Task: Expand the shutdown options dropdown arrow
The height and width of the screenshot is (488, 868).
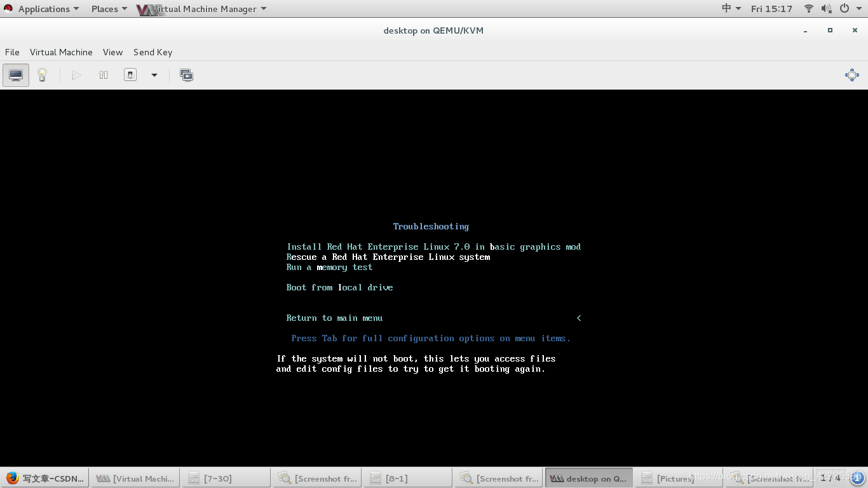Action: pos(154,75)
